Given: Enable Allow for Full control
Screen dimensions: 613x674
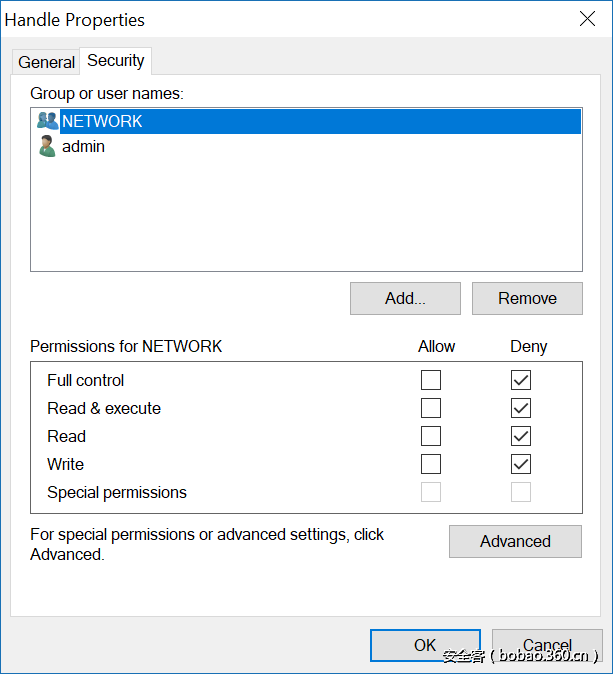Looking at the screenshot, I should pyautogui.click(x=431, y=380).
